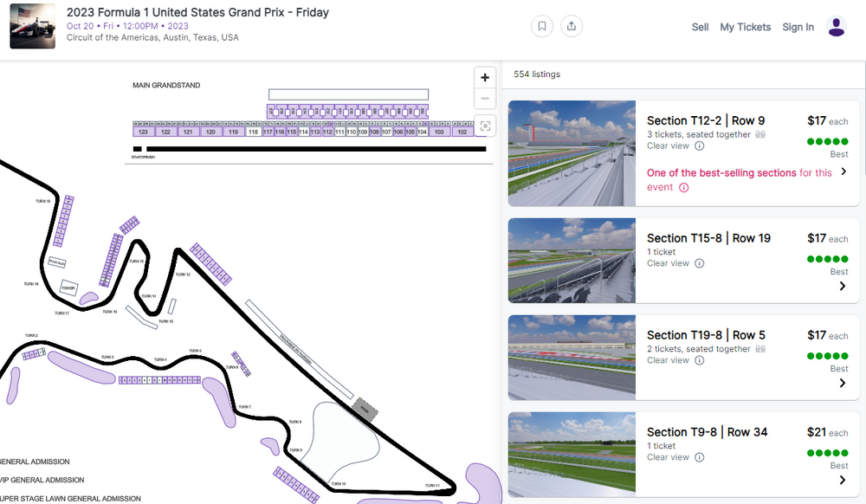Open Section T15-8 listing arrow

(843, 287)
